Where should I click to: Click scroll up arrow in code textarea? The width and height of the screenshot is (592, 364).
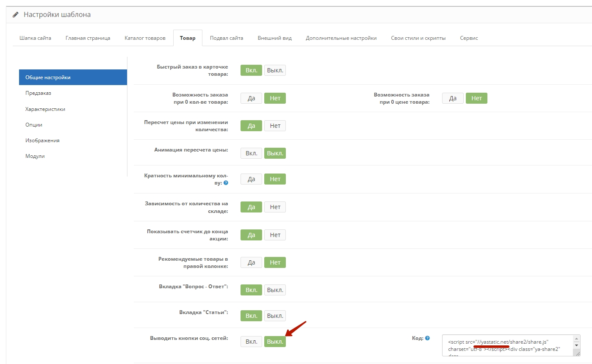(576, 339)
